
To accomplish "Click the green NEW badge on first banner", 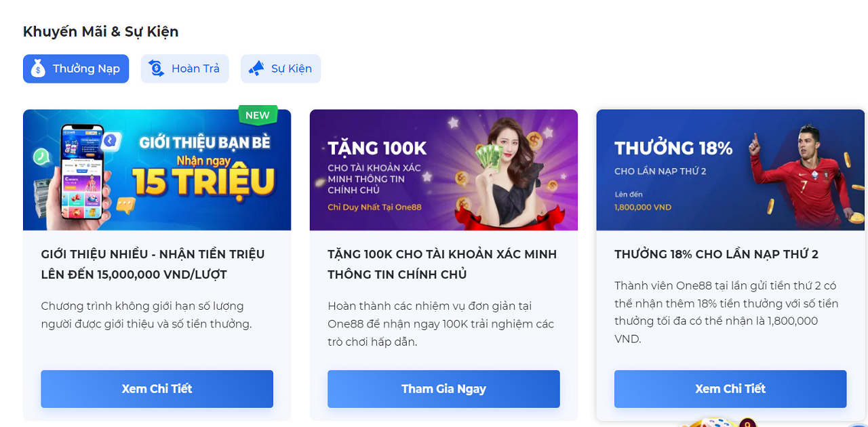I will (258, 115).
